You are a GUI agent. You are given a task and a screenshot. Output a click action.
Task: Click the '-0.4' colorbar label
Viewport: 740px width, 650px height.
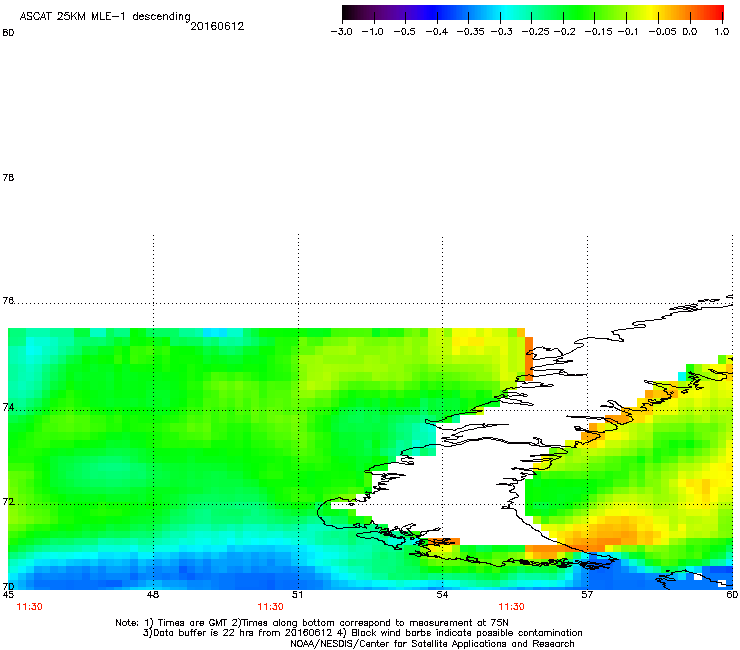[437, 32]
